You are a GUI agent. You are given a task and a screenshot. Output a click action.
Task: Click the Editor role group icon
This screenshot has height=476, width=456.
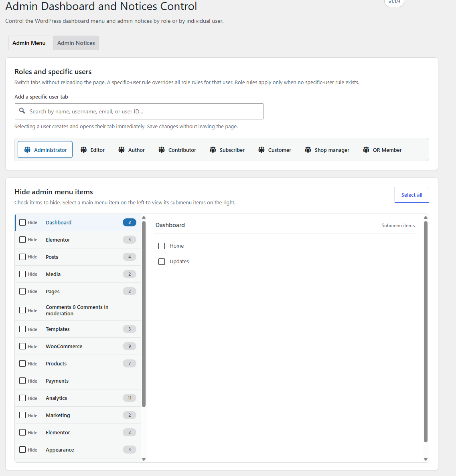83,150
